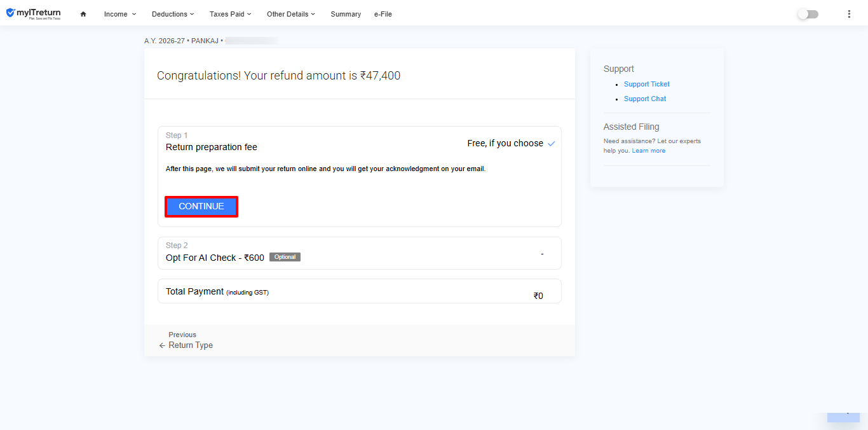The width and height of the screenshot is (868, 430).
Task: Click the myITreturn logo
Action: click(x=34, y=13)
